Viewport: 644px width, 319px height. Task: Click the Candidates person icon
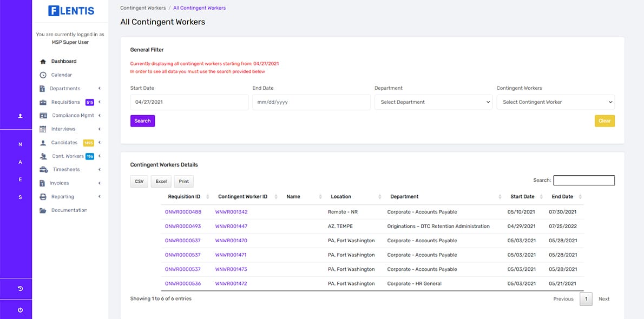coord(43,143)
